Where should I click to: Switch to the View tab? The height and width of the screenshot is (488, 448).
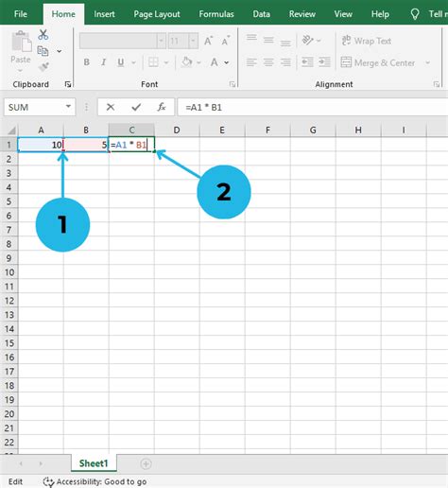coord(343,14)
